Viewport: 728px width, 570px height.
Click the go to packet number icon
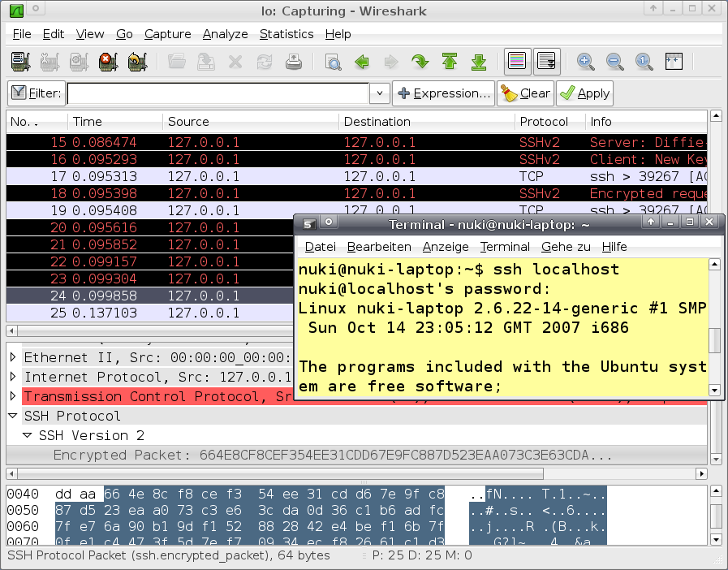click(420, 62)
